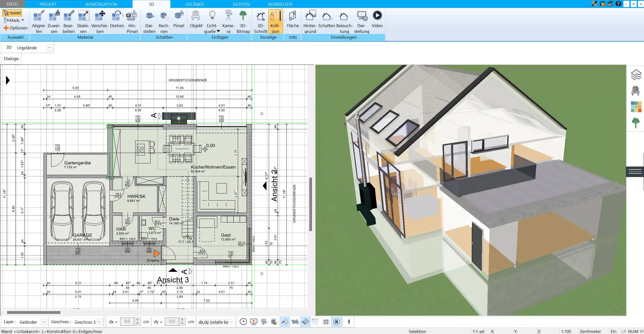Viewport: 644px width, 334px height.
Task: Pick the Skalieren material tool
Action: [x=83, y=22]
